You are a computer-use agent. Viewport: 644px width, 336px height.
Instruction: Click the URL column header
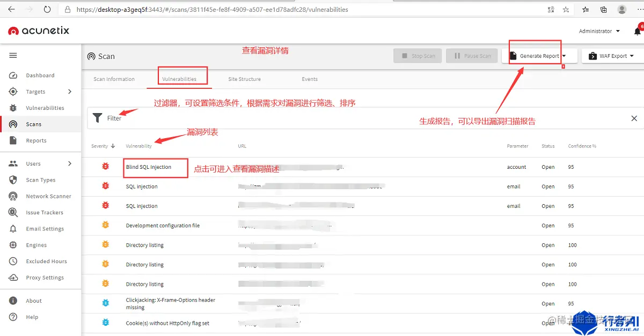242,146
